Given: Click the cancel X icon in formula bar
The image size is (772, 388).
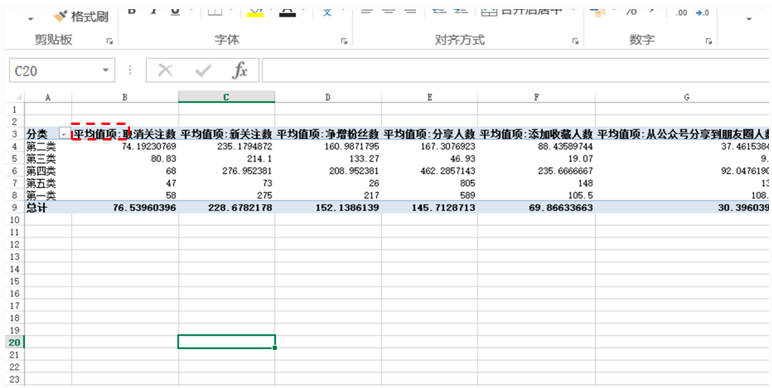Looking at the screenshot, I should pos(165,71).
